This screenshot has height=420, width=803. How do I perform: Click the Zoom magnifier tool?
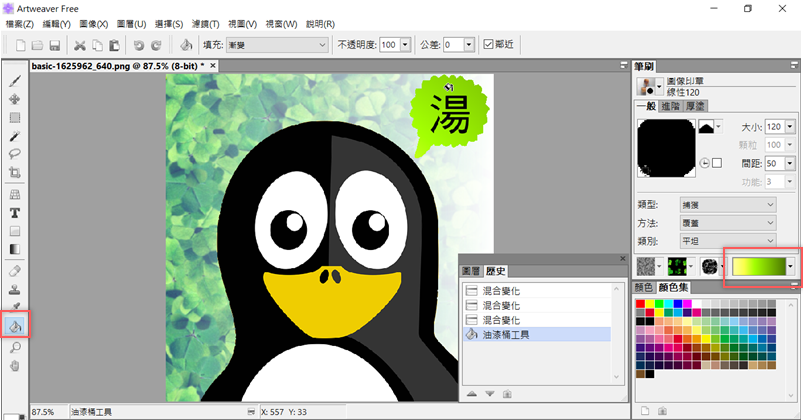pos(15,347)
